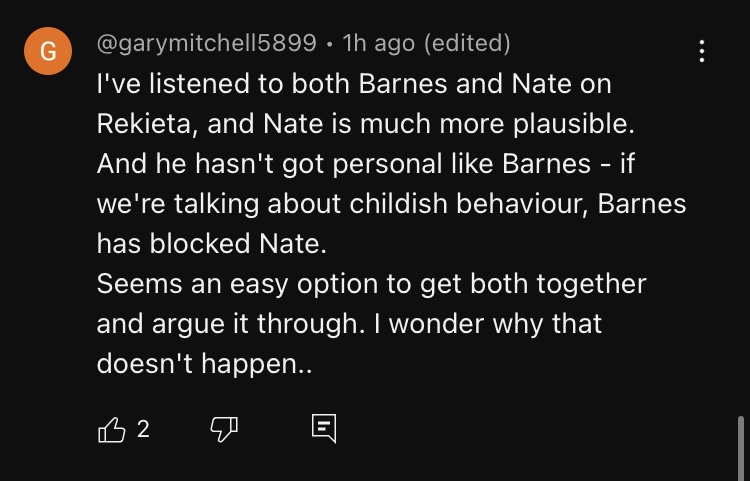Viewport: 750px width, 481px height.
Task: Click the final line "doesn't happen.."
Action: [x=204, y=364]
